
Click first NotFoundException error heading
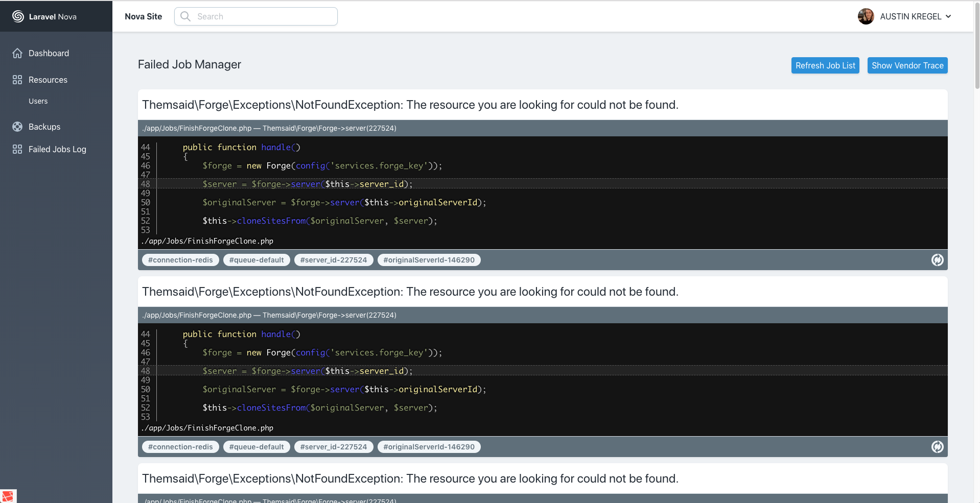point(410,105)
